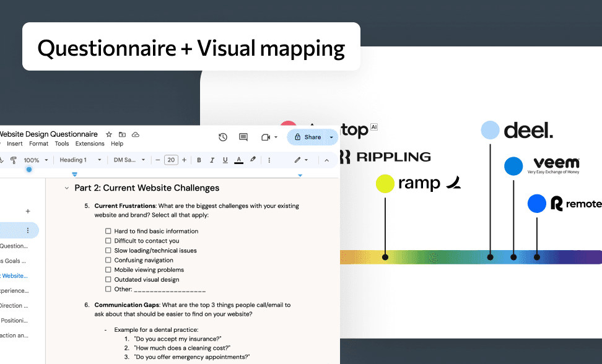The width and height of the screenshot is (602, 364).
Task: Click the editing mode pencil icon
Action: tap(297, 160)
